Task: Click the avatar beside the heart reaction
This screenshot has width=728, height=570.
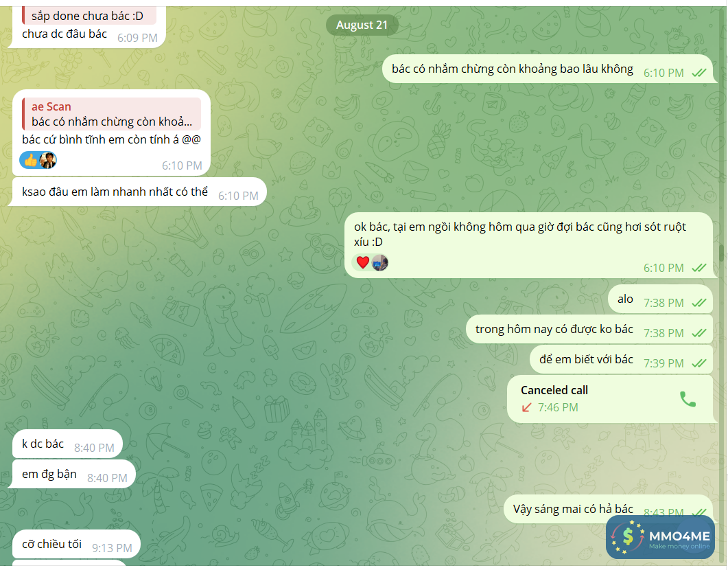Action: (380, 262)
